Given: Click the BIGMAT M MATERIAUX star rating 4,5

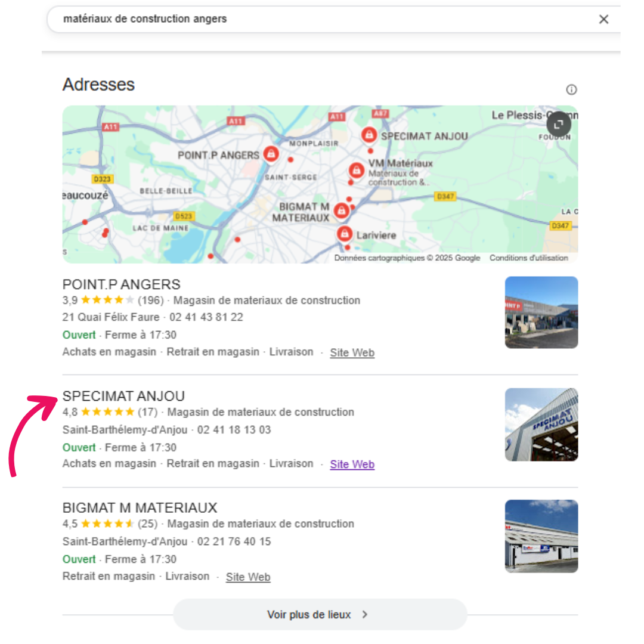Looking at the screenshot, I should point(98,524).
